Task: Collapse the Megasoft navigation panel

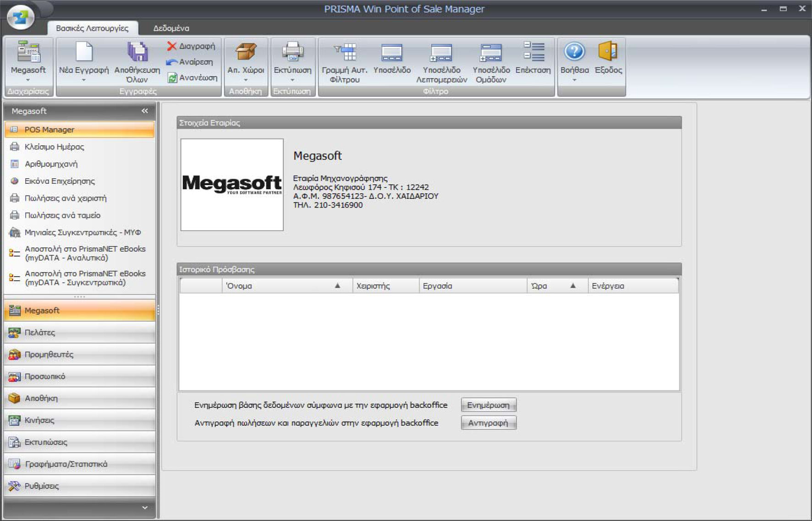Action: (x=145, y=111)
